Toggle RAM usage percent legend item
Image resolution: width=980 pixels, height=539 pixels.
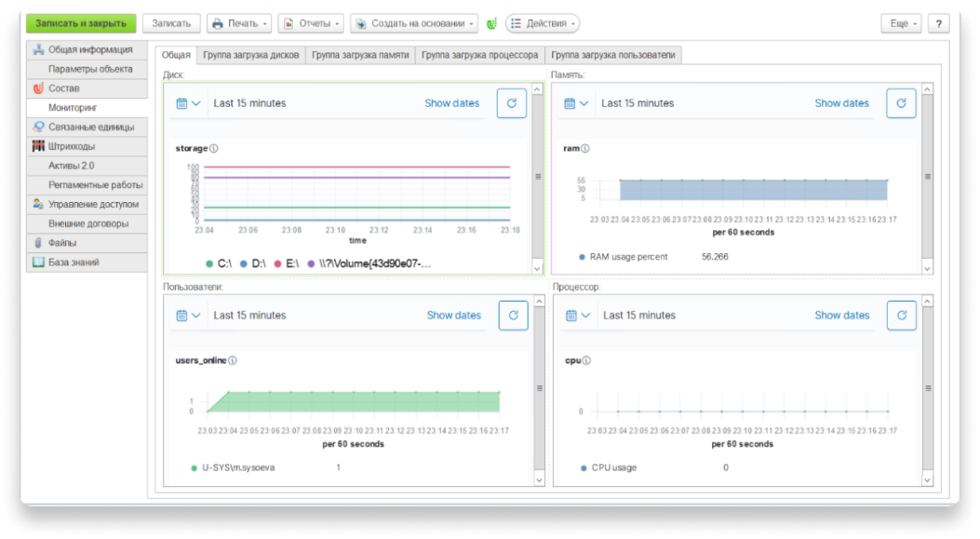tap(624, 256)
